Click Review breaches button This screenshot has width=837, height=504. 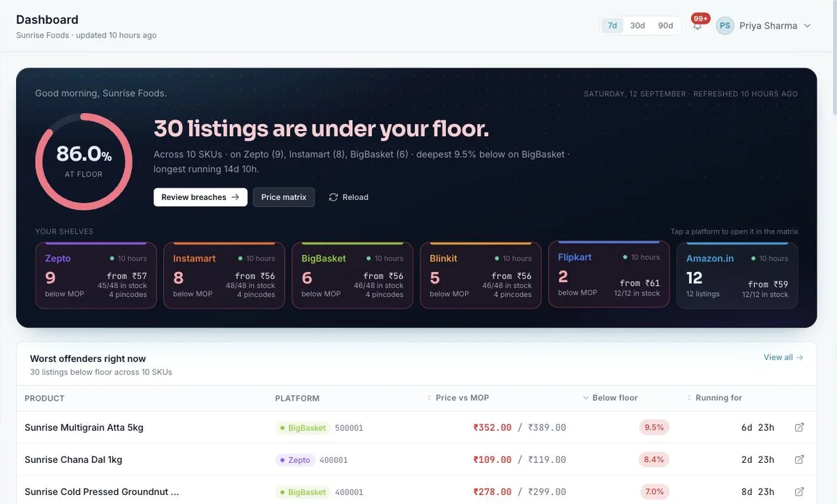click(200, 197)
